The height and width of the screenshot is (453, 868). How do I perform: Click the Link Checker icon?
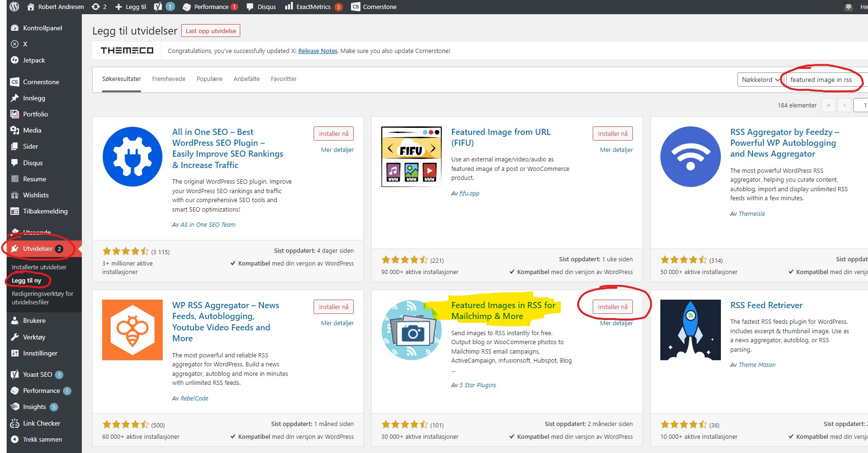click(15, 423)
